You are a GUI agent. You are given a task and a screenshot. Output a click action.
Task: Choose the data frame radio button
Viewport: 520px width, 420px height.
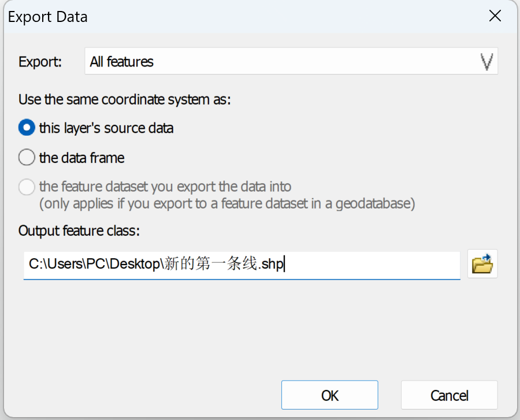tap(27, 158)
